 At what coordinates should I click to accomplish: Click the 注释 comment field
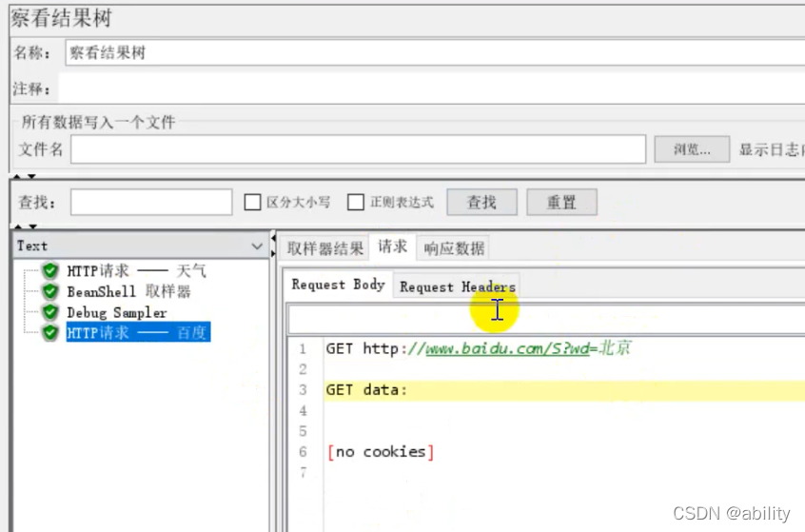point(432,89)
